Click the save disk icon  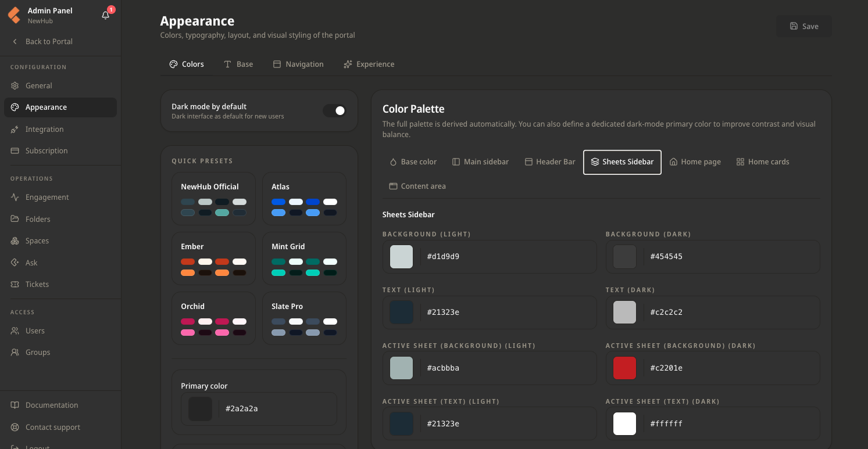pos(794,26)
